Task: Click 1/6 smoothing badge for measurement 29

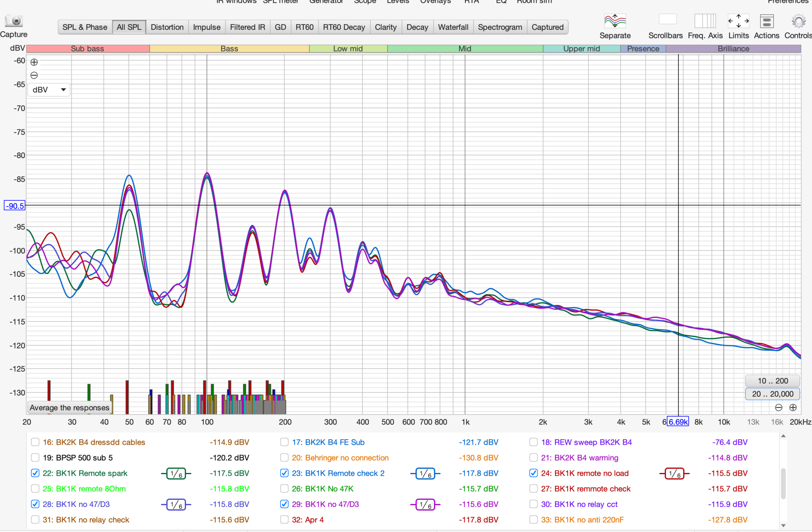Action: tap(425, 504)
